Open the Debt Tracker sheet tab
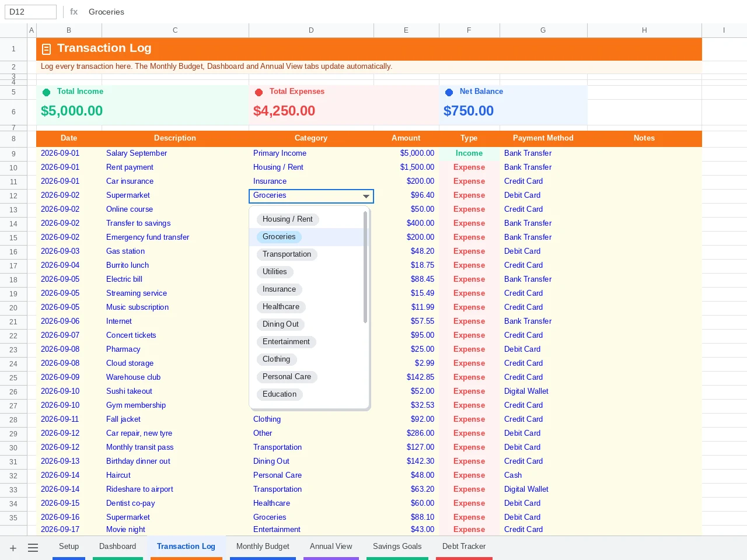The height and width of the screenshot is (560, 747). point(464,547)
